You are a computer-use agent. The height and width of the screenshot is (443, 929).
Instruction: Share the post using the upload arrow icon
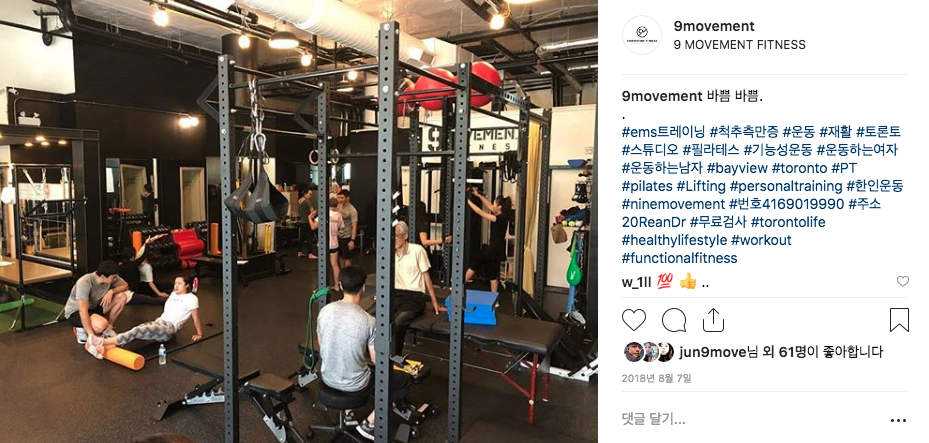point(713,320)
